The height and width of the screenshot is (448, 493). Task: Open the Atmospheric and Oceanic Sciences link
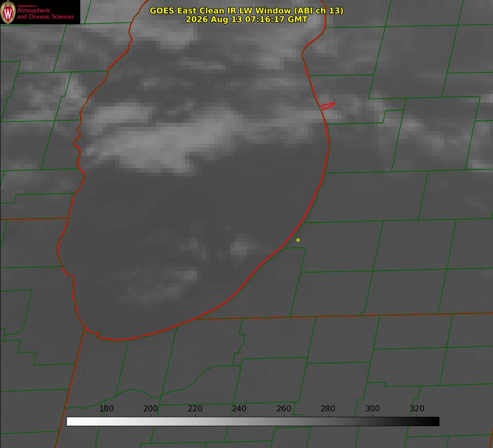pyautogui.click(x=45, y=13)
